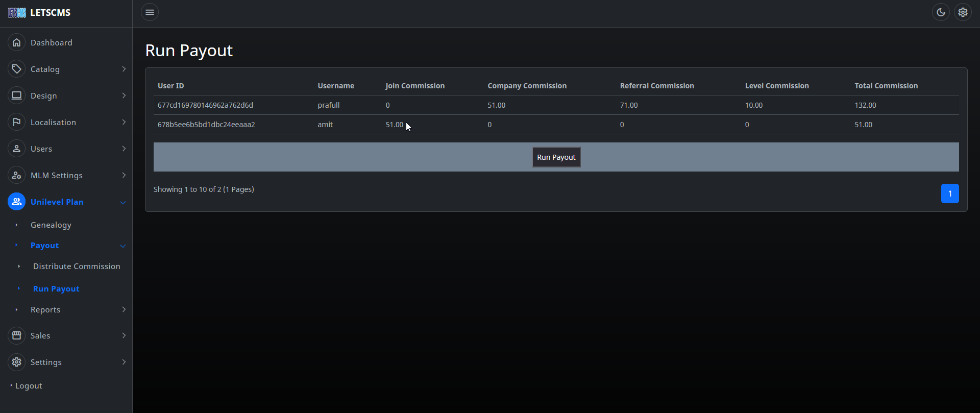980x413 pixels.
Task: Click the LETSCMS logo
Action: point(39,13)
